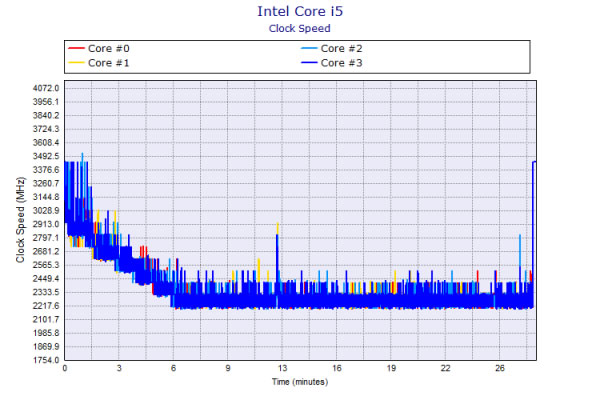
Task: Click the 2565.3 y-axis value
Action: [46, 265]
